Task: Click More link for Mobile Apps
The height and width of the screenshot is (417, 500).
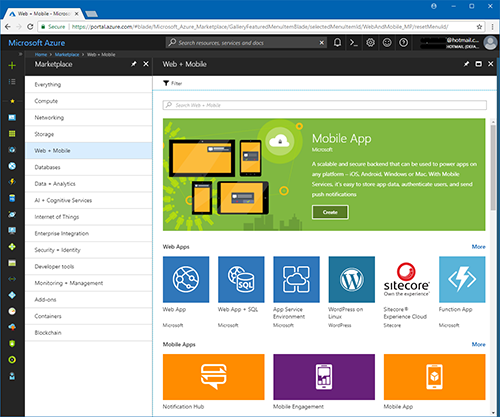Action: tap(478, 344)
